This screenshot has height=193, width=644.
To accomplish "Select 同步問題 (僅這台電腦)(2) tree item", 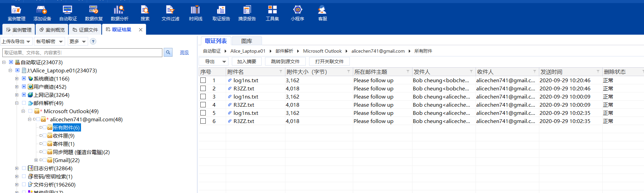I will click(x=81, y=152).
